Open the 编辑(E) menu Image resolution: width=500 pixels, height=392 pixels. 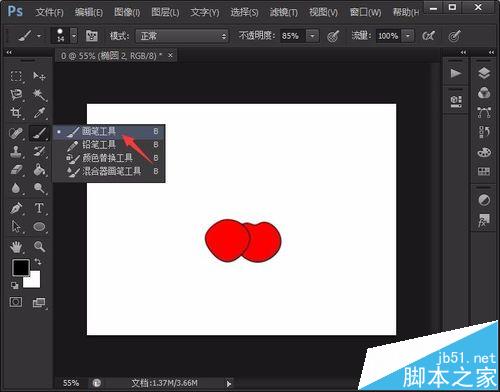[89, 13]
